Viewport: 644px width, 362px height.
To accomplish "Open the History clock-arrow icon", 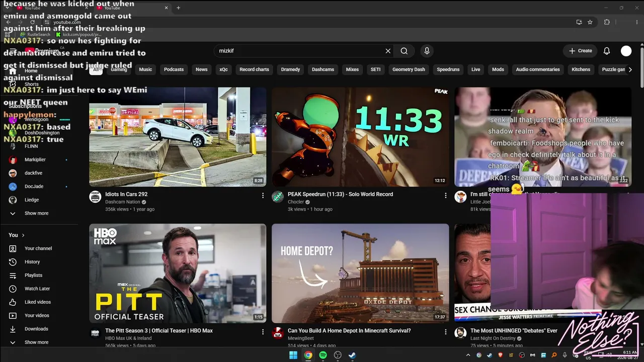I will pos(13,262).
